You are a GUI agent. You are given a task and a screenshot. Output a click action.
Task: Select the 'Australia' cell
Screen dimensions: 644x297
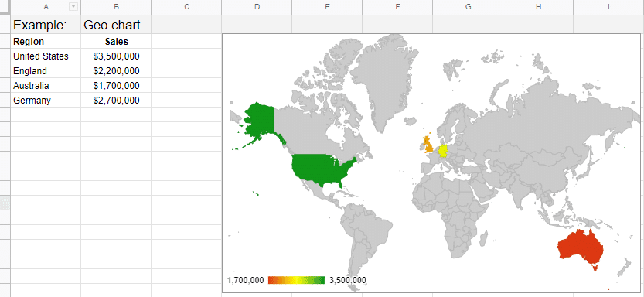click(46, 85)
